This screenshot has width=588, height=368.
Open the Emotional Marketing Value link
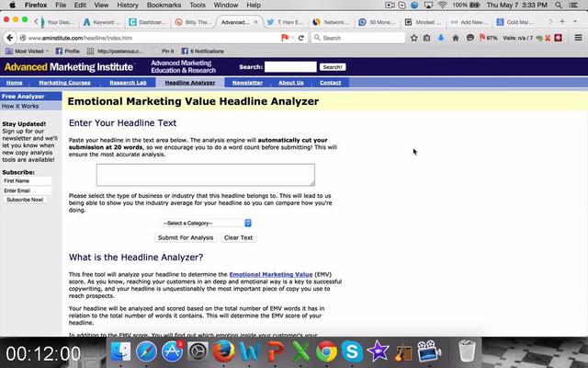[x=271, y=274]
